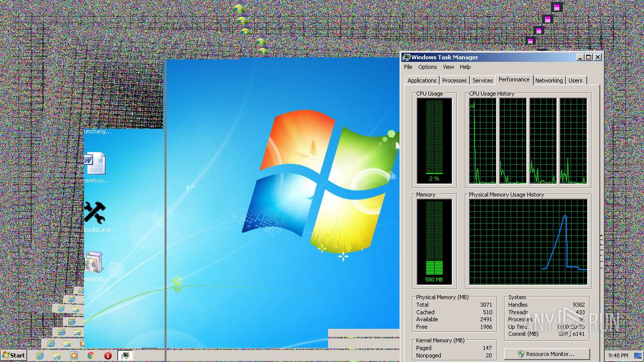Select Task Manager button on the bottom taskbar

coord(125,355)
